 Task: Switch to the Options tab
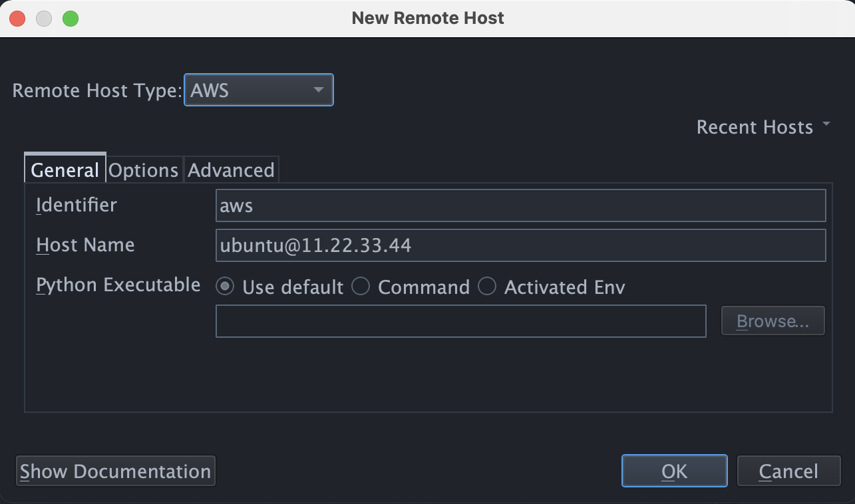[143, 170]
